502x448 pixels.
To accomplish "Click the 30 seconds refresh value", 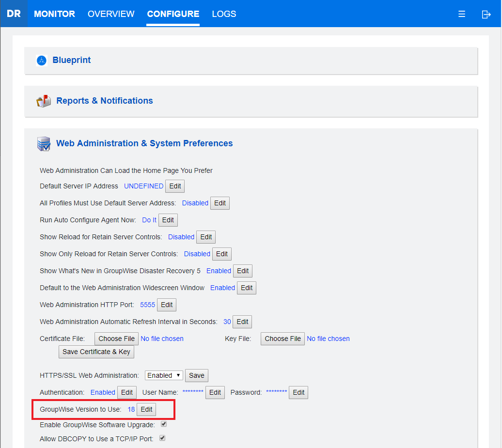I will tap(227, 322).
